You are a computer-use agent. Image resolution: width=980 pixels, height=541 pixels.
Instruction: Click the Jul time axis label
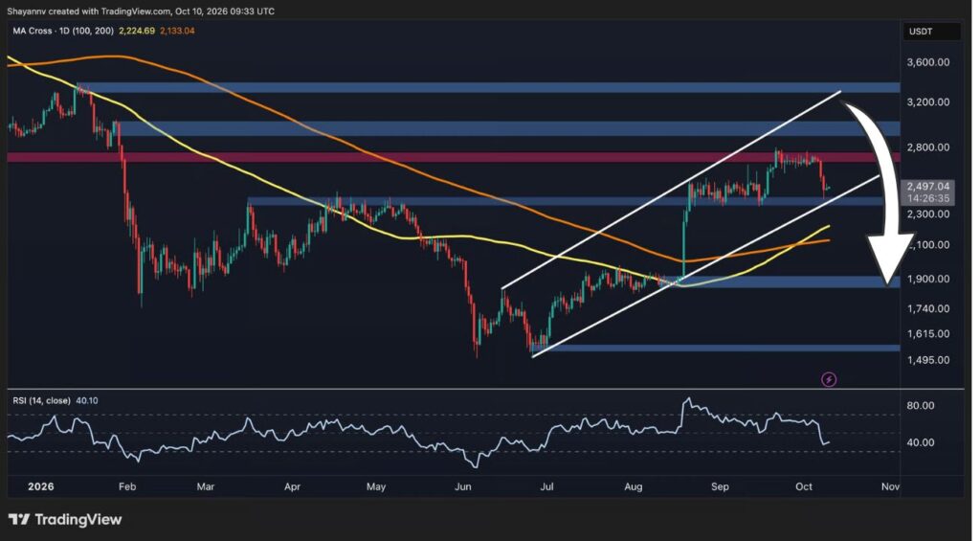(546, 486)
